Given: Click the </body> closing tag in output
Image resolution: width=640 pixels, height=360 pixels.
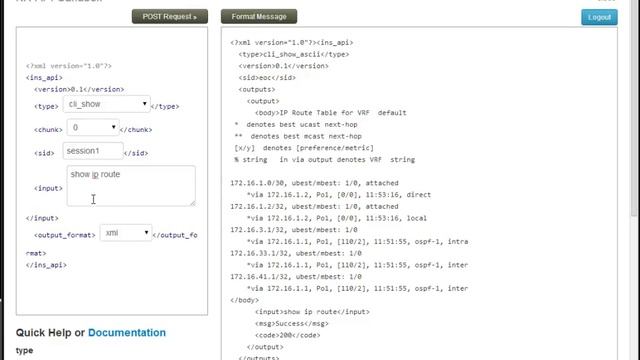Looking at the screenshot, I should click(244, 300).
